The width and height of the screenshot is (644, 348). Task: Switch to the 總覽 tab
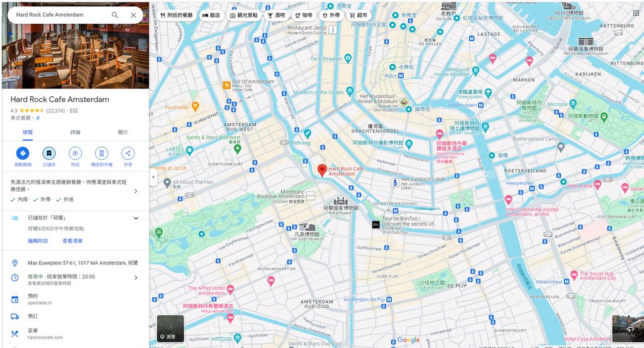pyautogui.click(x=28, y=132)
